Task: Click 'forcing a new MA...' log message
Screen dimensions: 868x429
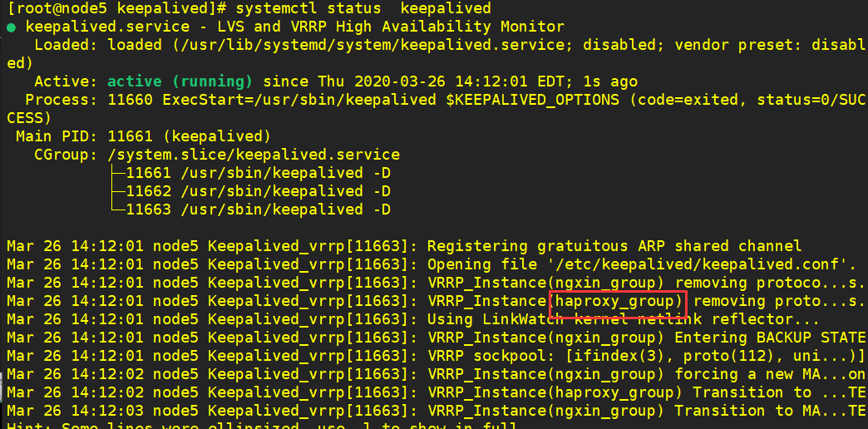Action: [x=770, y=374]
